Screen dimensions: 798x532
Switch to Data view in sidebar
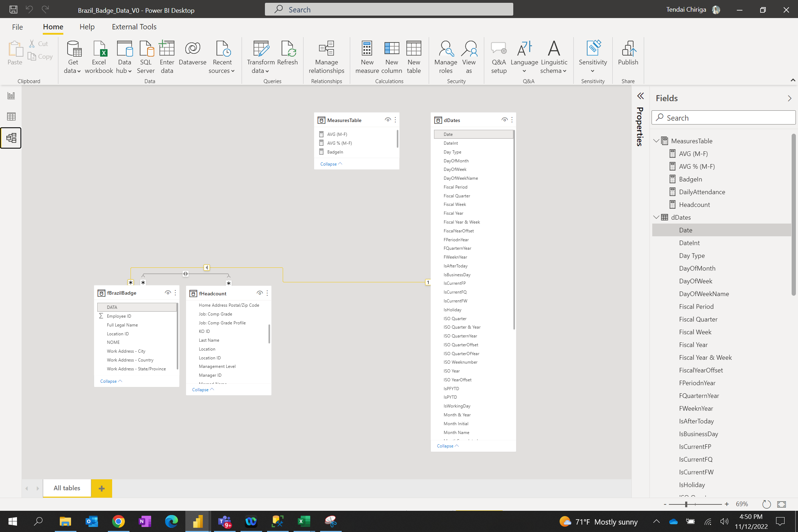point(11,116)
